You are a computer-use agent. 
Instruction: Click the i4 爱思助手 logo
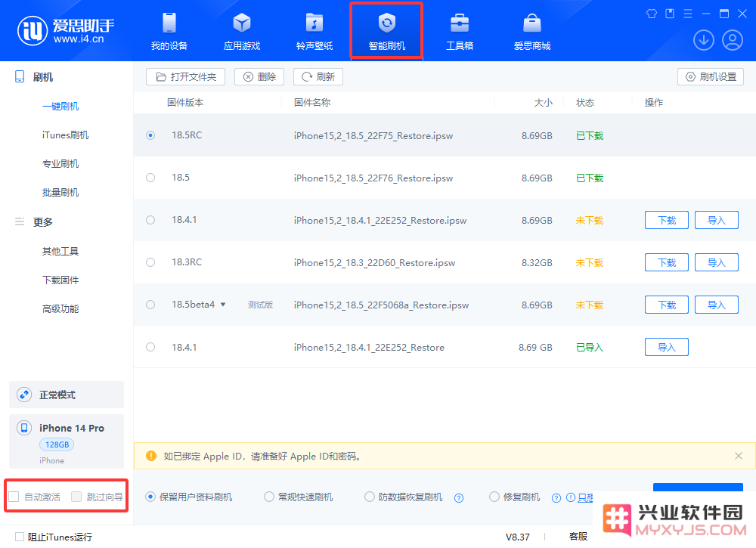tap(66, 30)
